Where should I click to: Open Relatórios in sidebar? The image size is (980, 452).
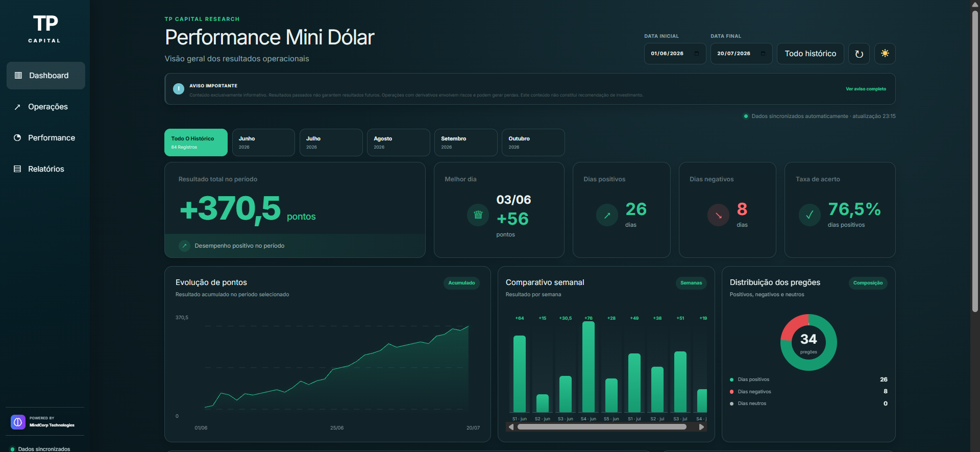pos(46,169)
